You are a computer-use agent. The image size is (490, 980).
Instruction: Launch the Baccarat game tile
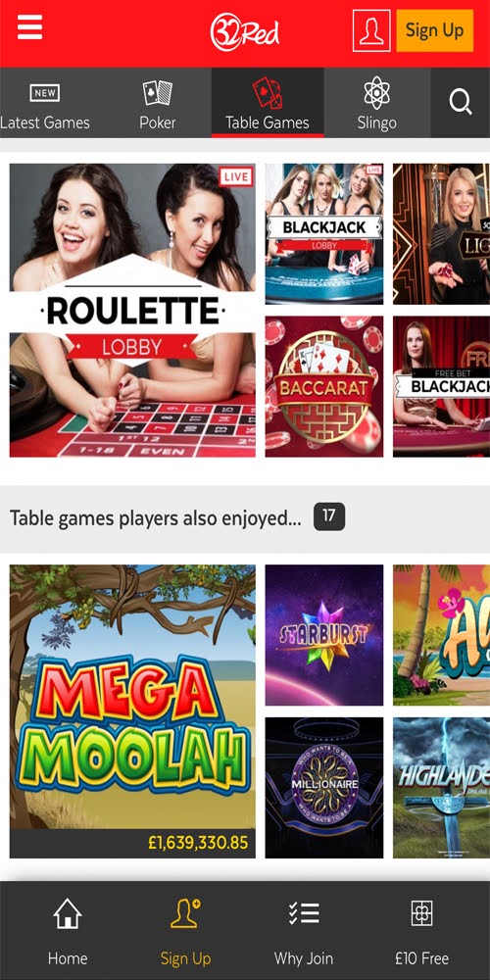[323, 387]
